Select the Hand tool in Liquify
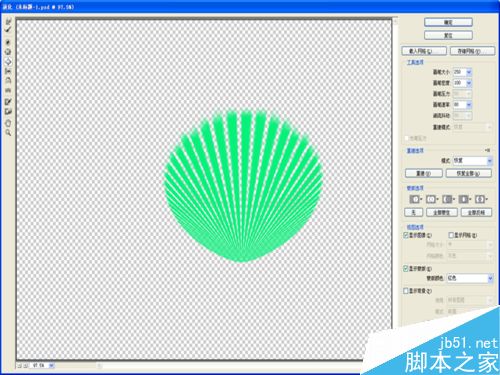This screenshot has height=375, width=500. [x=8, y=123]
